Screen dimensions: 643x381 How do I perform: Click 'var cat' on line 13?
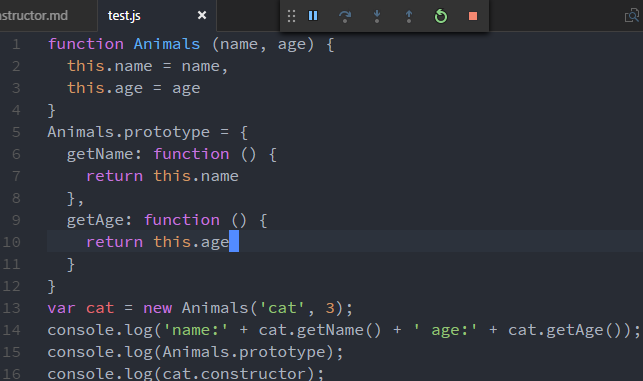[81, 308]
